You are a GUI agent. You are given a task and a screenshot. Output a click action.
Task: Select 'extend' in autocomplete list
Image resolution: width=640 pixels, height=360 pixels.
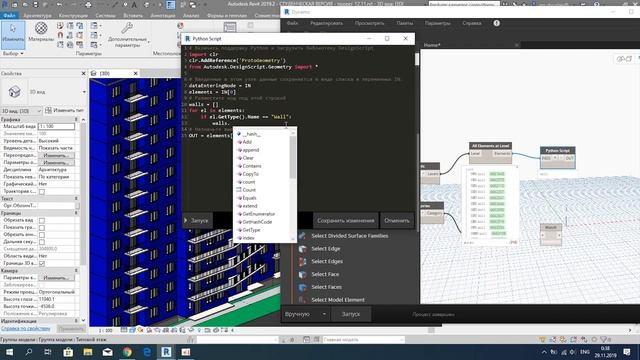click(x=250, y=206)
